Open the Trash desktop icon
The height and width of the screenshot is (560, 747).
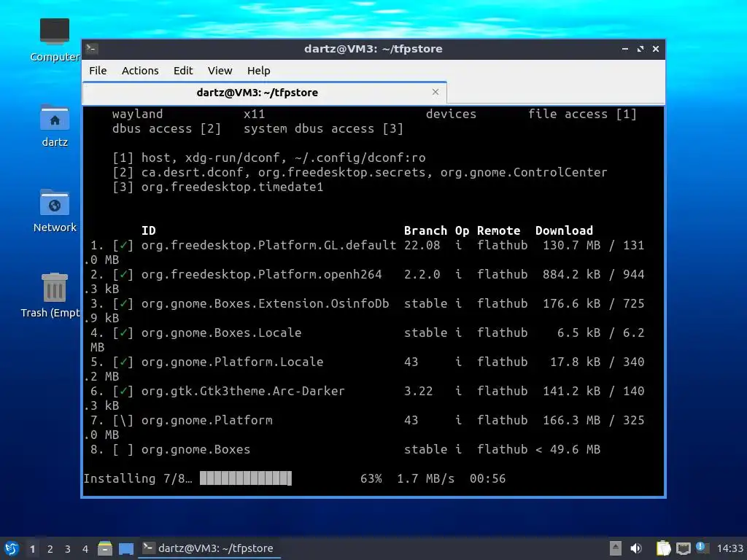point(50,295)
